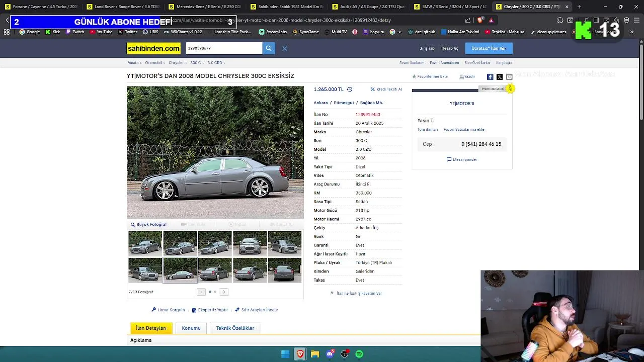Open the Brave Rewards triangle icon

491,20
